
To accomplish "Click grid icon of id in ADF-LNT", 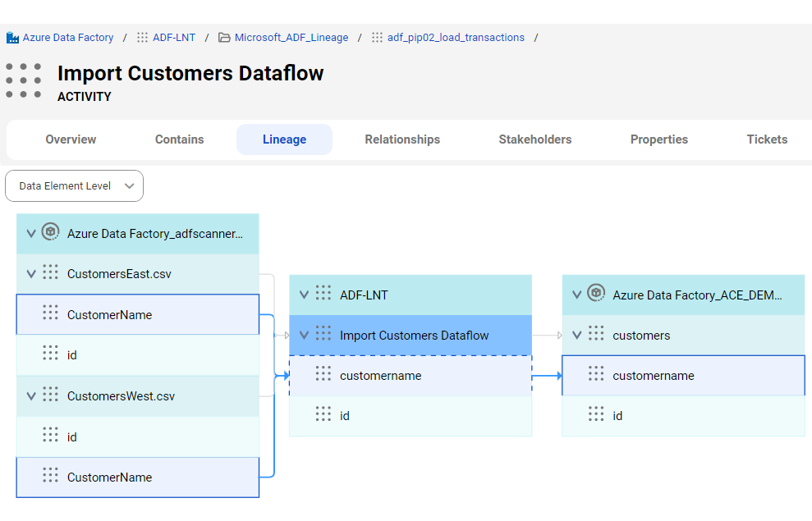I will (323, 414).
